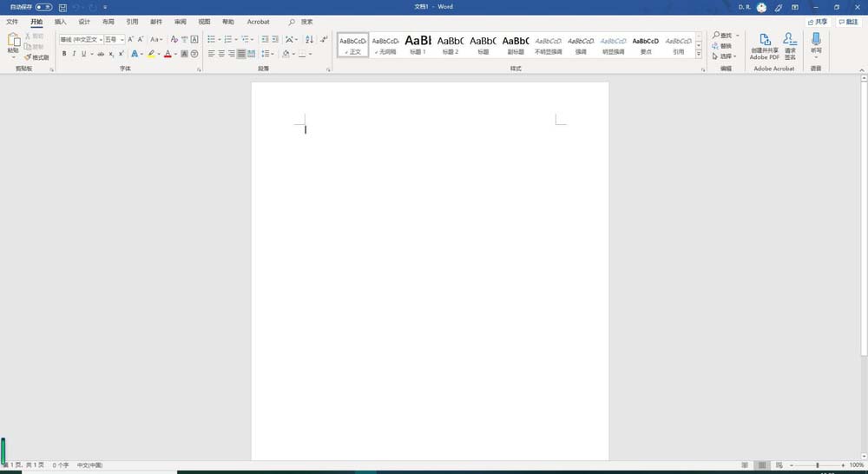Viewport: 868px width, 474px height.
Task: Open the font name dropdown
Action: [x=101, y=39]
